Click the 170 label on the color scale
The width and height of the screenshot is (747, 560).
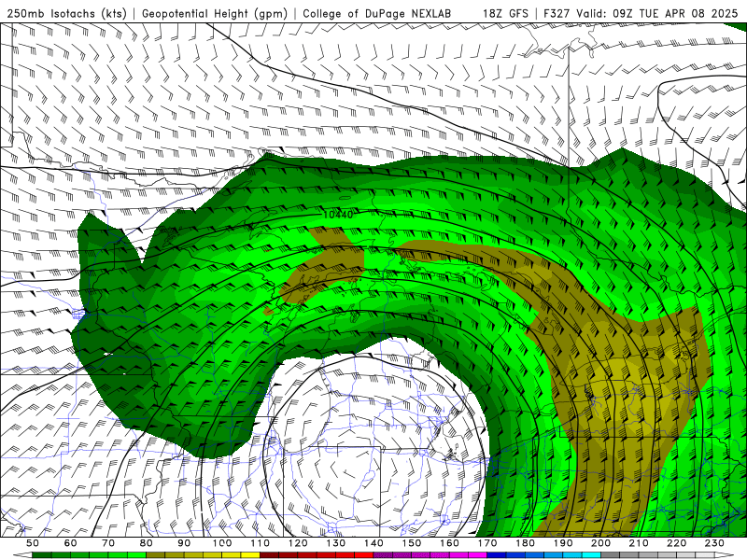pos(487,543)
